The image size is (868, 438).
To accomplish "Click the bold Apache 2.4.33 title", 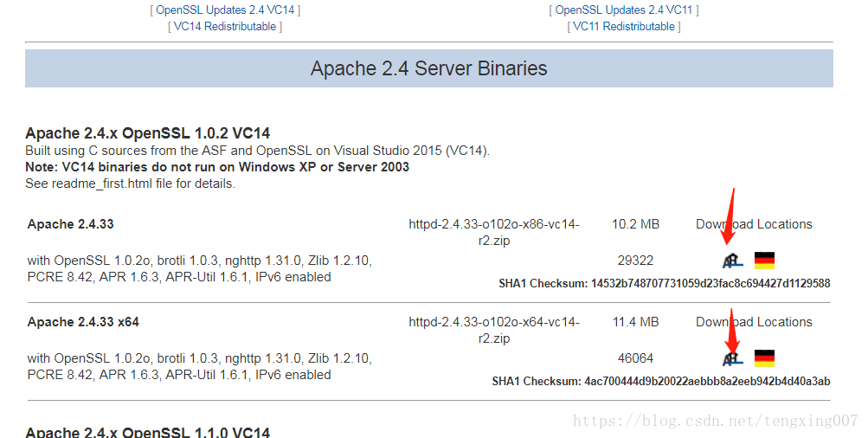I will (70, 224).
